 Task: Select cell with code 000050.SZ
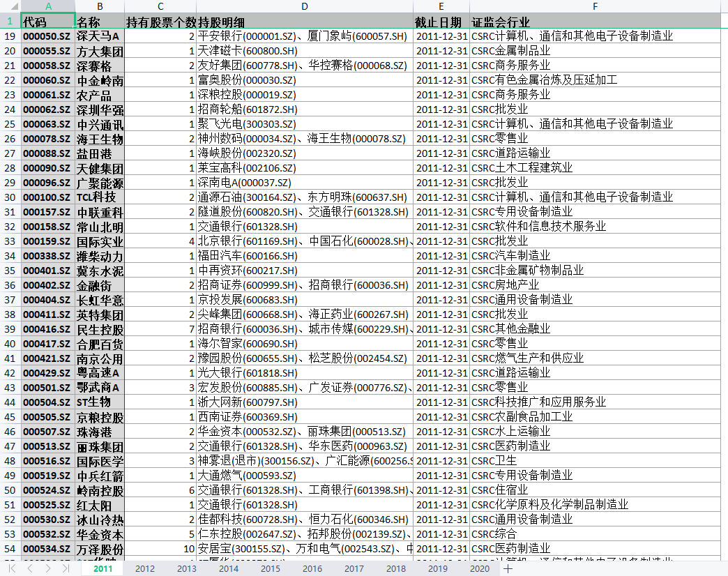pyautogui.click(x=48, y=36)
